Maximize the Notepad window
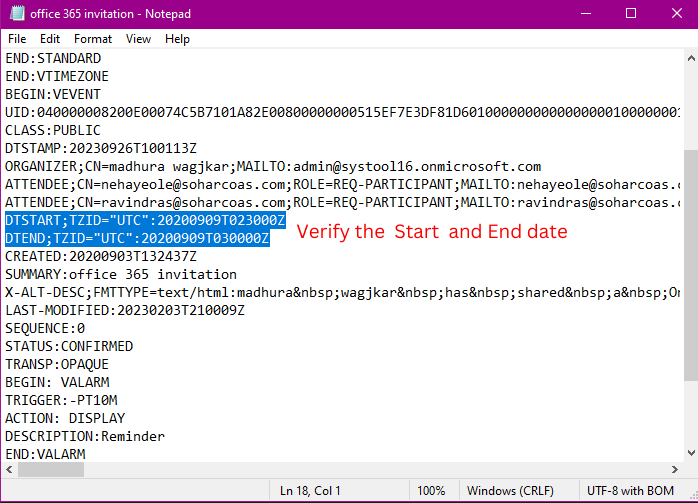The height and width of the screenshot is (503, 698). tap(631, 13)
